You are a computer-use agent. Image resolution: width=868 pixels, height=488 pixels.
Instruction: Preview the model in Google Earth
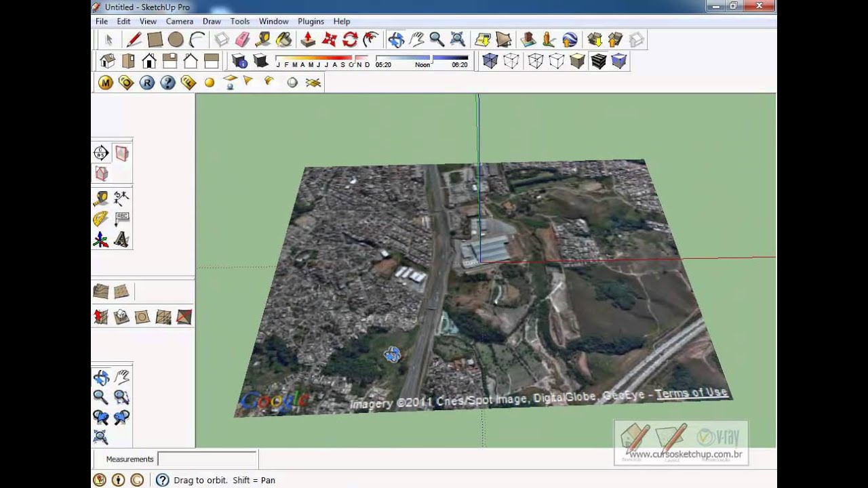coord(570,40)
